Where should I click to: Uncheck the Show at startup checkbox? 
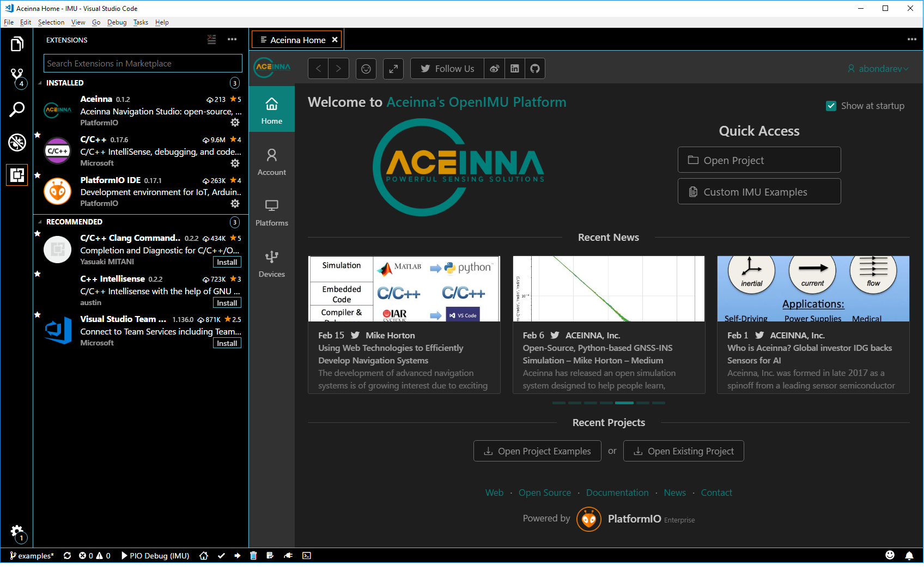[x=831, y=106]
